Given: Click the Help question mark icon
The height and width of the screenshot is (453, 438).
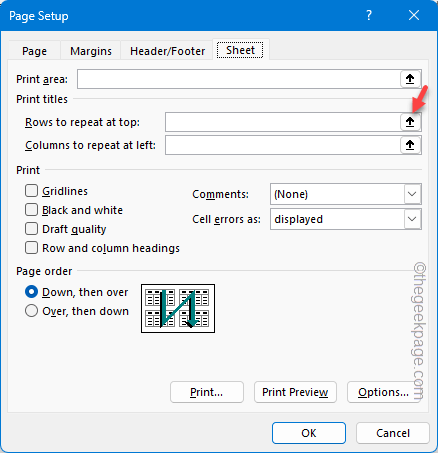Looking at the screenshot, I should 369,15.
